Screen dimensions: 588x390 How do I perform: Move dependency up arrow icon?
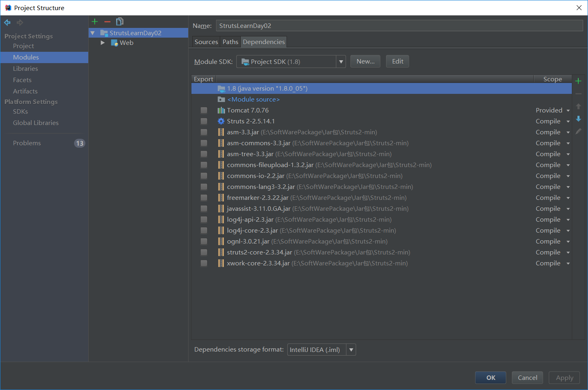(578, 106)
